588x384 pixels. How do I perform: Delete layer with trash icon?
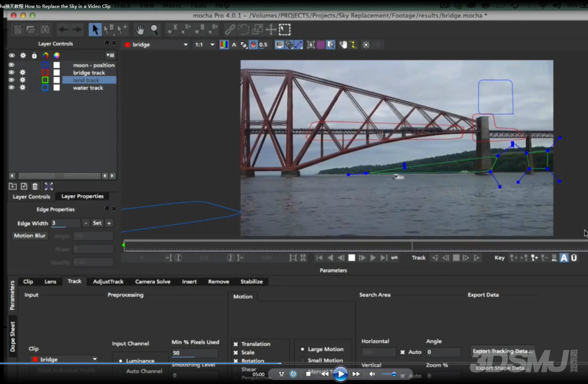coord(35,186)
